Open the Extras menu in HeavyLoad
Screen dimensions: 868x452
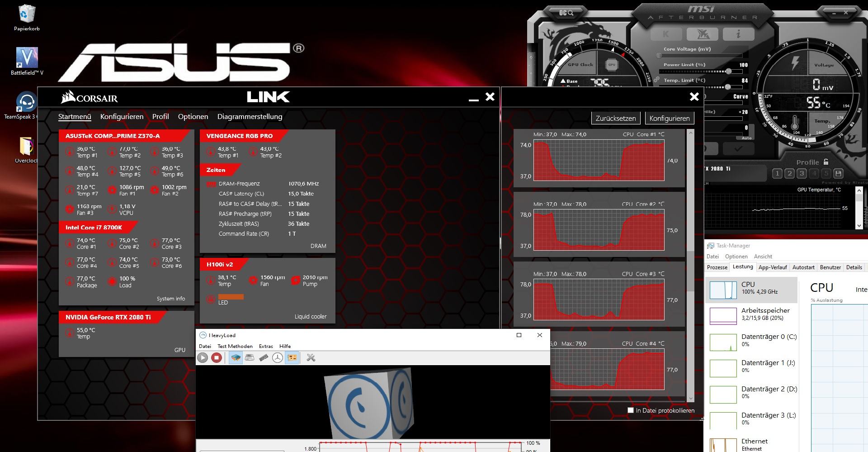point(266,346)
